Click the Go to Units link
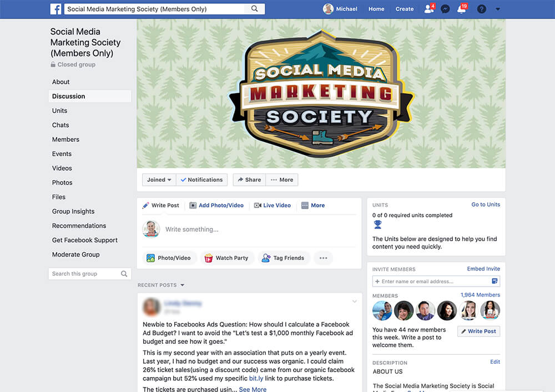 point(486,205)
